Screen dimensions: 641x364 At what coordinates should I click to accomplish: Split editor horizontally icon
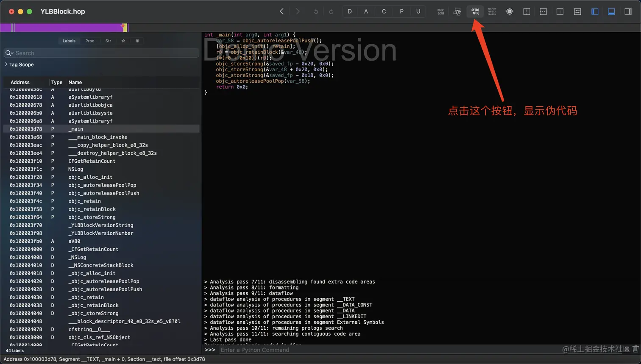pyautogui.click(x=543, y=11)
